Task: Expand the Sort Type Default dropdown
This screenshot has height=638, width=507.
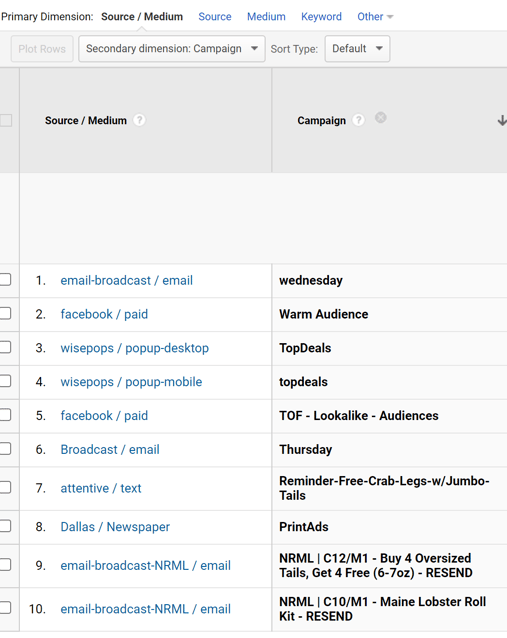Action: (x=357, y=49)
